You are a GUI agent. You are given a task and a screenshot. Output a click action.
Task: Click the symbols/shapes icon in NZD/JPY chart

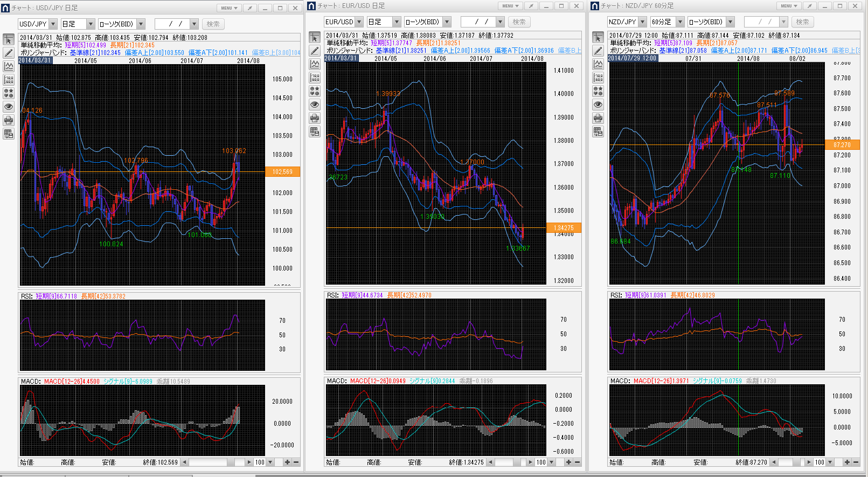[x=598, y=91]
